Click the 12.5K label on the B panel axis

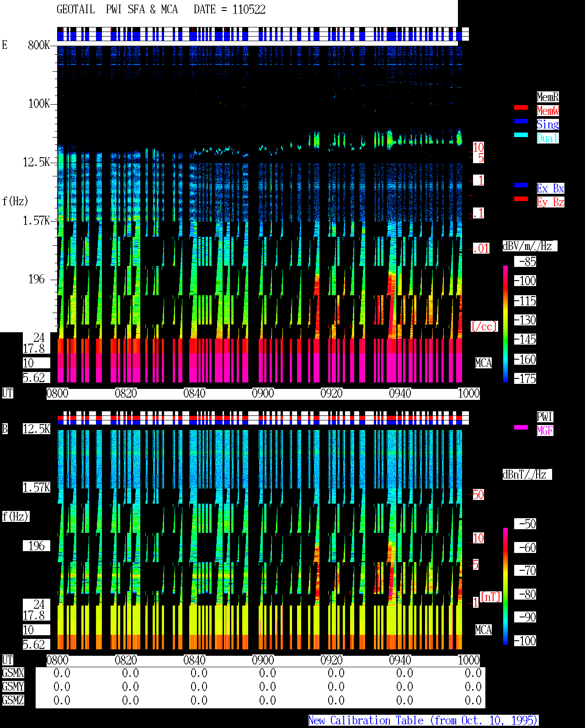pos(37,429)
